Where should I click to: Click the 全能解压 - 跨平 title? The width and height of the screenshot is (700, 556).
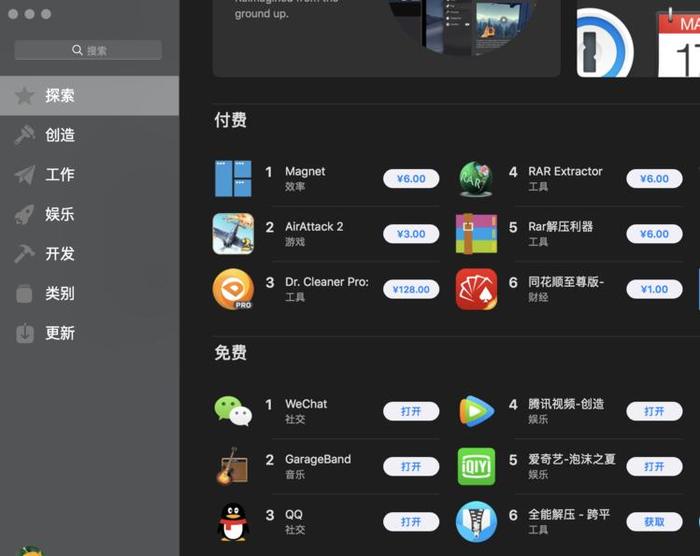coord(569,514)
